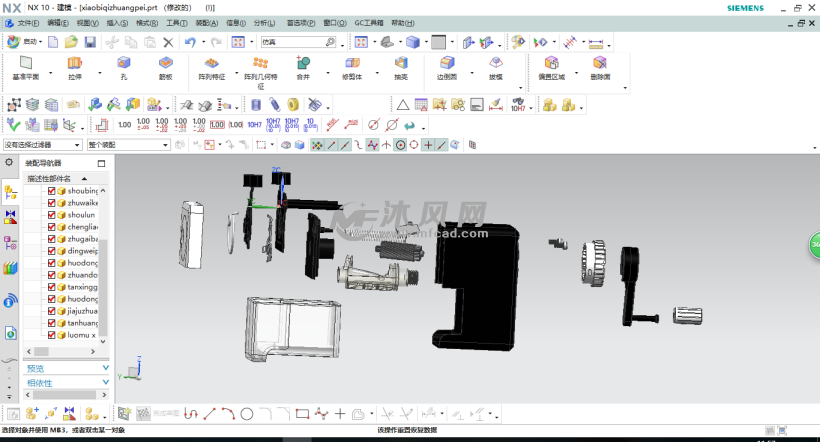Open the 文件(F) menu
Image resolution: width=820 pixels, height=442 pixels.
point(28,23)
